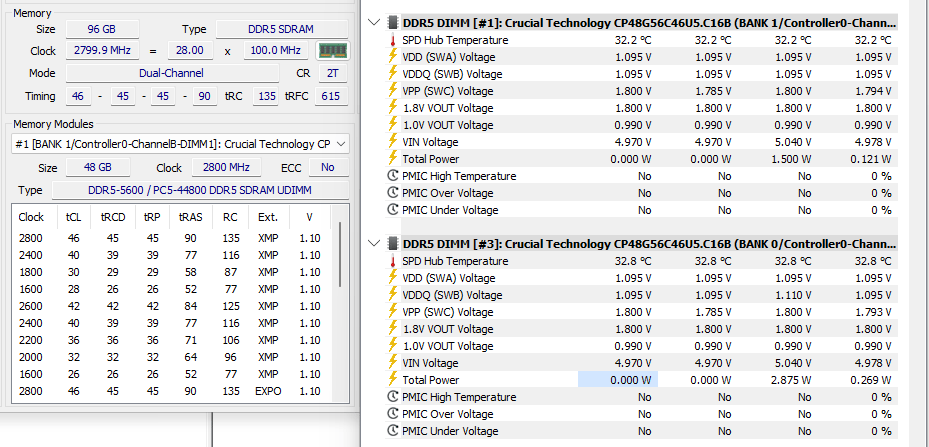Image resolution: width=929 pixels, height=447 pixels.
Task: Click the 1.500 W Total Power value
Action: [x=792, y=159]
